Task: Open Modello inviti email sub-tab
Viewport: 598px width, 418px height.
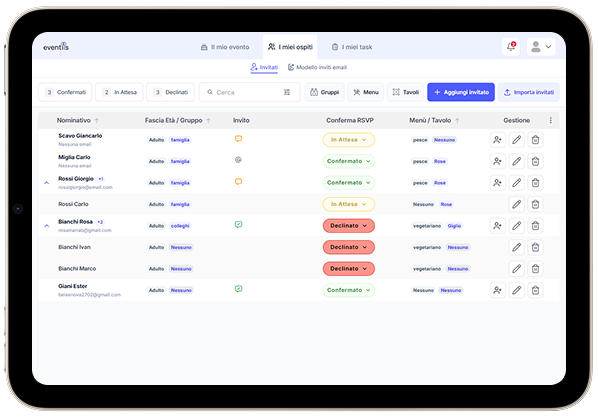Action: click(x=317, y=67)
